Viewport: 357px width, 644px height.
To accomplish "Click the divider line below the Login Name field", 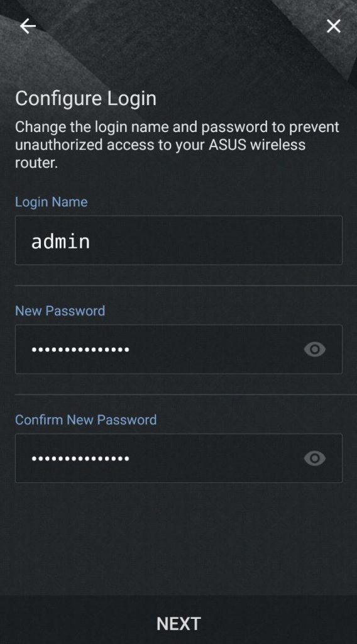I will (186, 286).
